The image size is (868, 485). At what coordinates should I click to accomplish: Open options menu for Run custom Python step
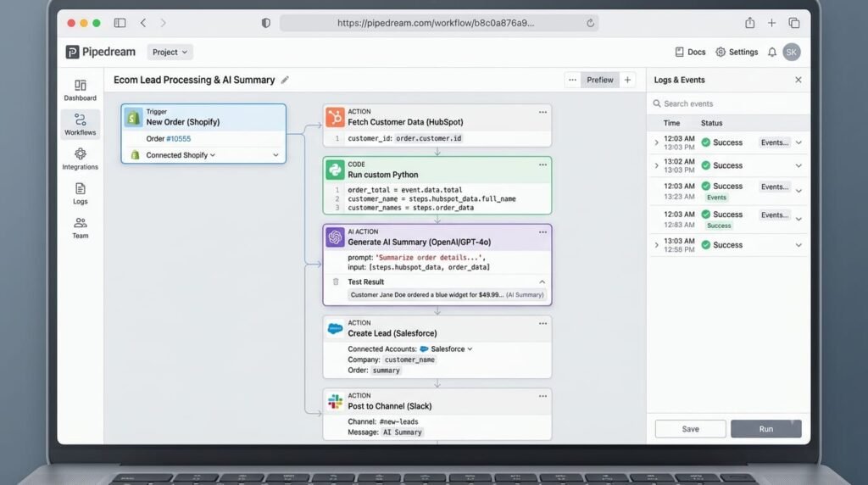542,165
